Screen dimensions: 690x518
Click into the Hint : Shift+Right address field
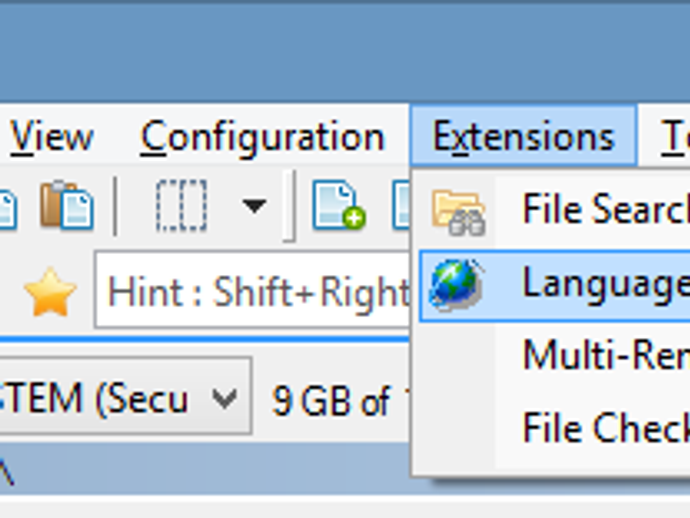click(x=252, y=290)
